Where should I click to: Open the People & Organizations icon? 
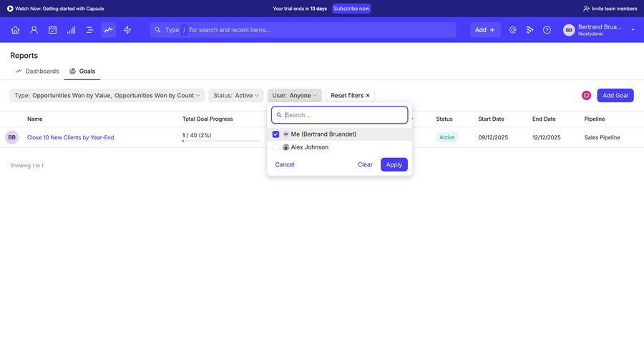pos(34,30)
